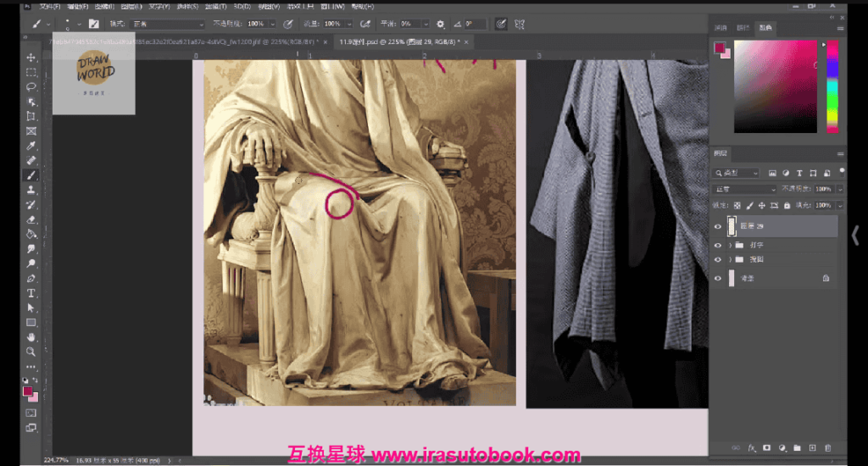
Task: Select the Brush tool in the toolbar
Action: click(31, 175)
